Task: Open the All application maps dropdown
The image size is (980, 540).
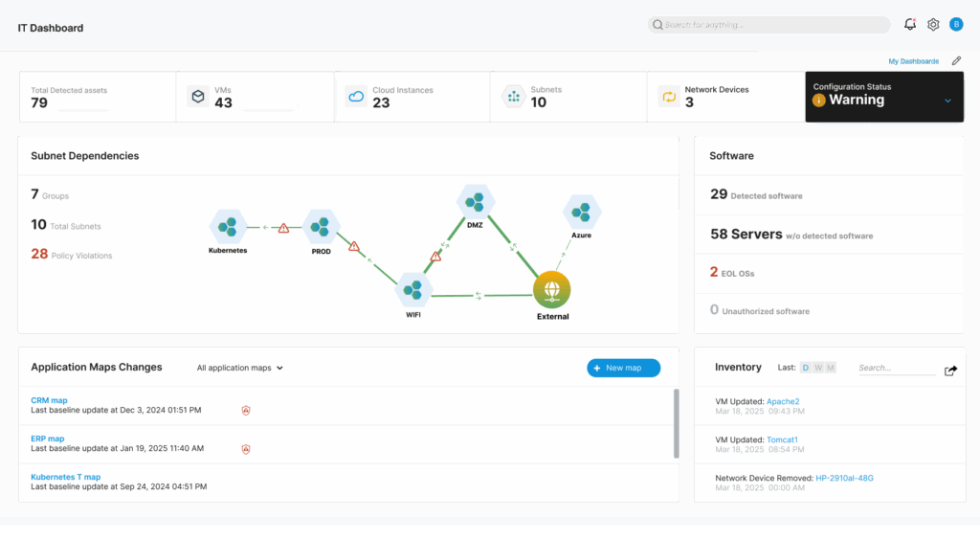Action: (x=240, y=368)
